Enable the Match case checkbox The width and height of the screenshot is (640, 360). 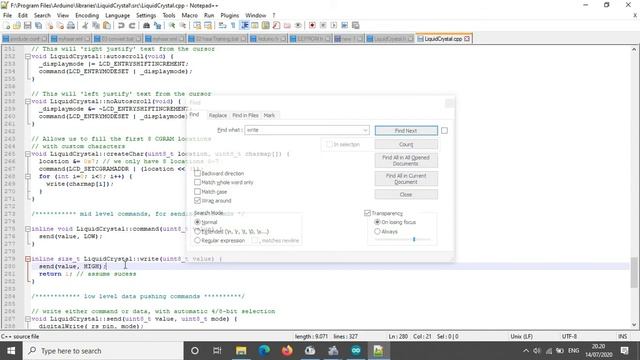tap(198, 191)
